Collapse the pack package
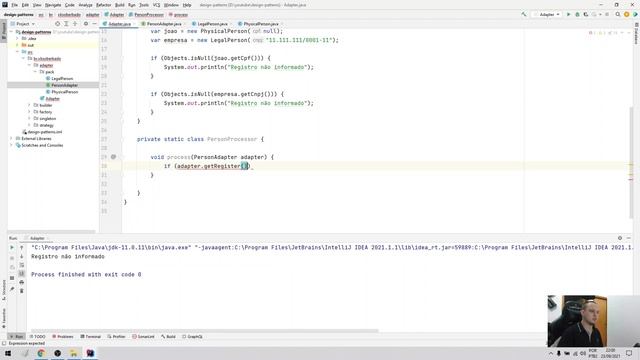Image resolution: width=640 pixels, height=360 pixels. [x=35, y=72]
